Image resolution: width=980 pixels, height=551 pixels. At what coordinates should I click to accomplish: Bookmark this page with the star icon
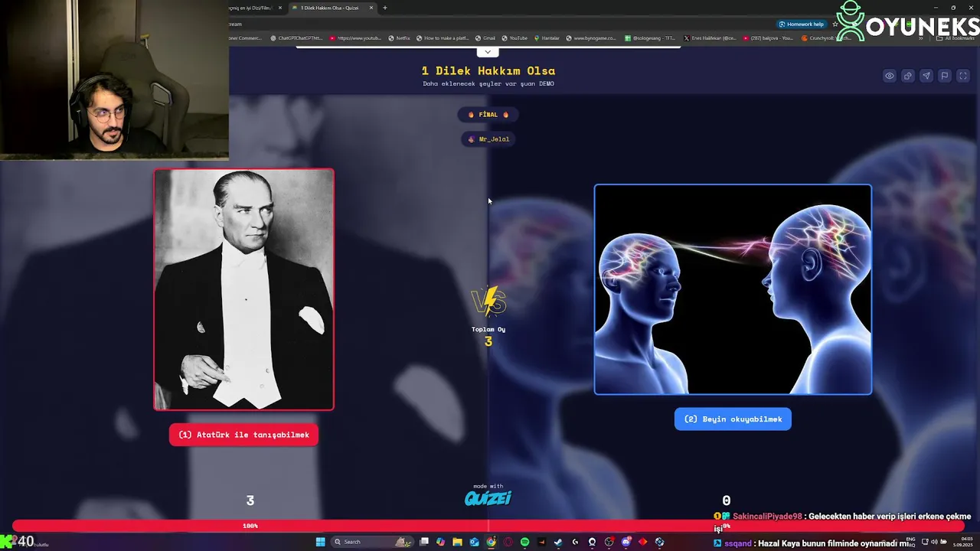[835, 24]
